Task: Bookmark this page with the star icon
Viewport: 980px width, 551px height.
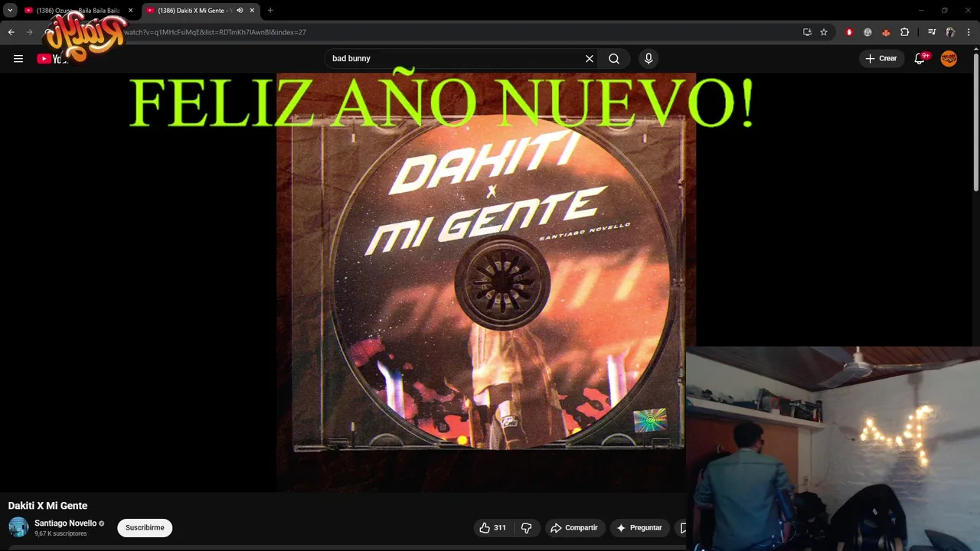Action: 824,32
